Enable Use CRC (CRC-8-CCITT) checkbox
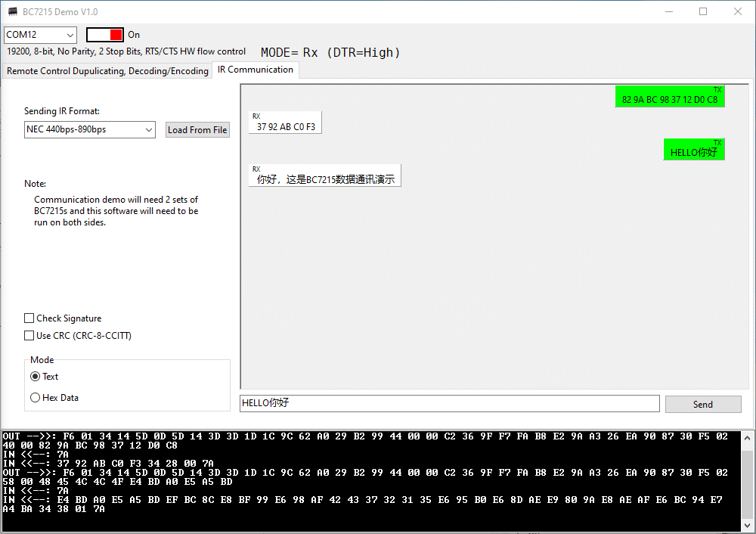The image size is (756, 534). 29,335
